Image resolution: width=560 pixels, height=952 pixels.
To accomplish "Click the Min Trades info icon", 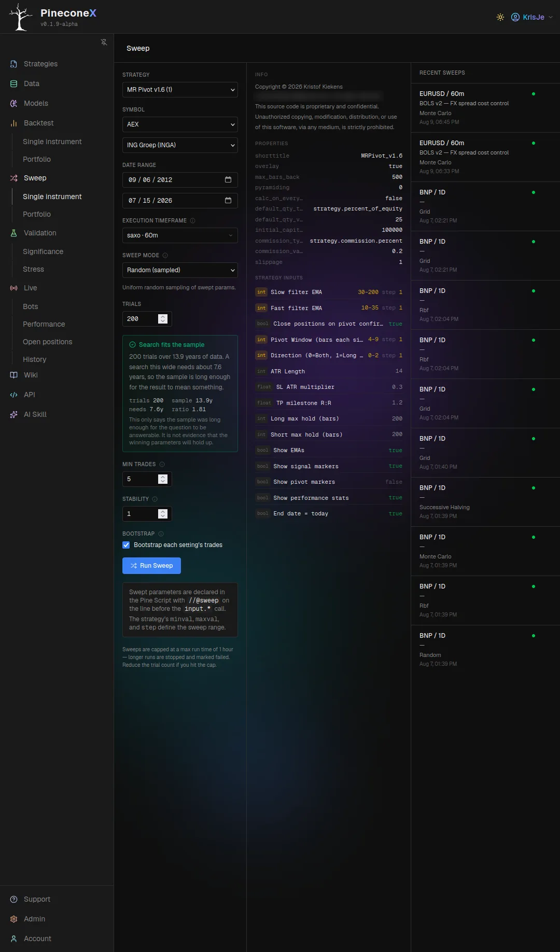I will pyautogui.click(x=162, y=464).
